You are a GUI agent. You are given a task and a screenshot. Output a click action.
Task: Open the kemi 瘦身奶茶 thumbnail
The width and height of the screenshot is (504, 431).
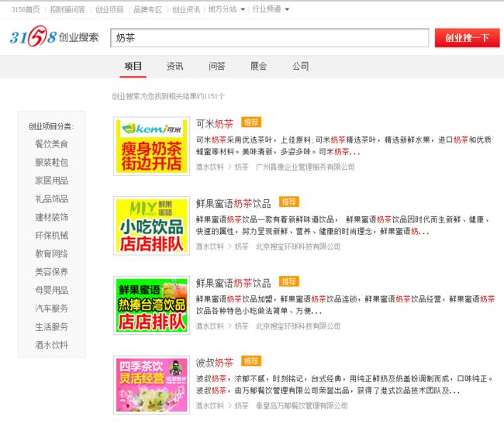pyautogui.click(x=151, y=147)
